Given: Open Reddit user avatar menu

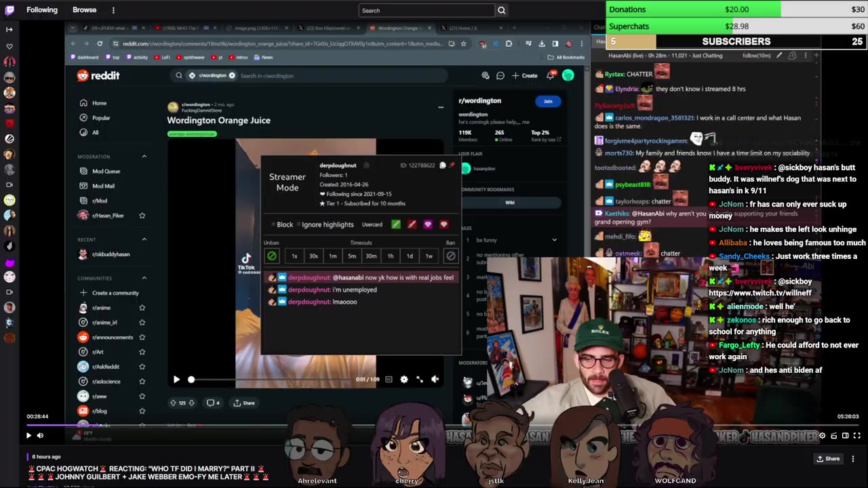Looking at the screenshot, I should click(568, 75).
